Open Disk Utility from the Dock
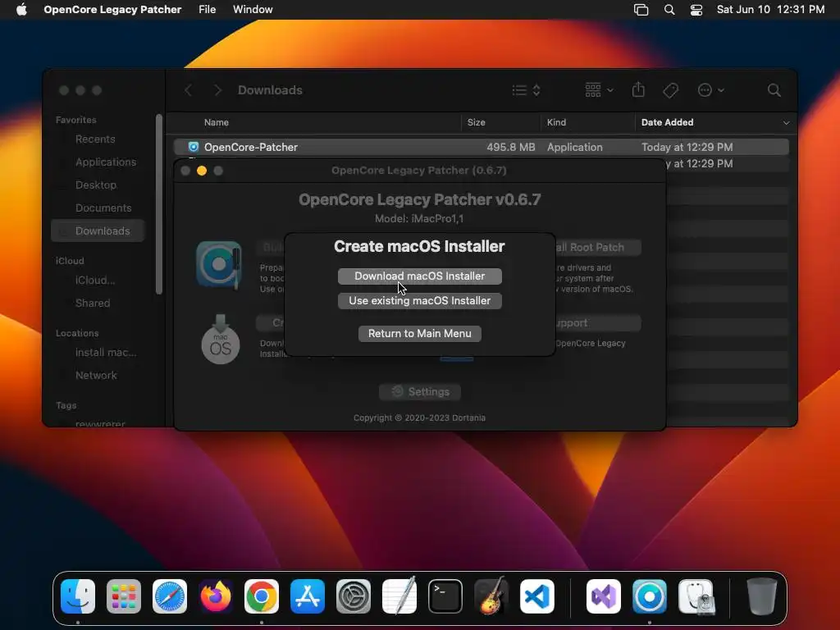Screen dimensions: 840x630 [696, 596]
